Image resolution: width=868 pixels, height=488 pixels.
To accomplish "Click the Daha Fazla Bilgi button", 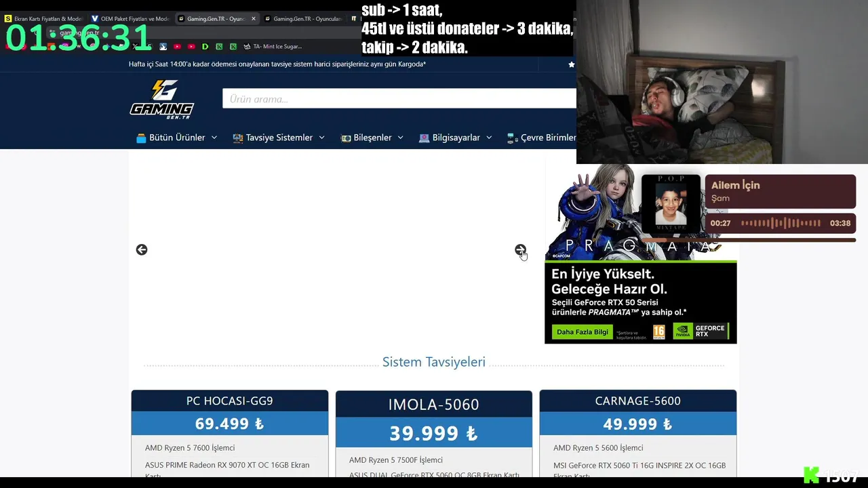I will (x=582, y=332).
